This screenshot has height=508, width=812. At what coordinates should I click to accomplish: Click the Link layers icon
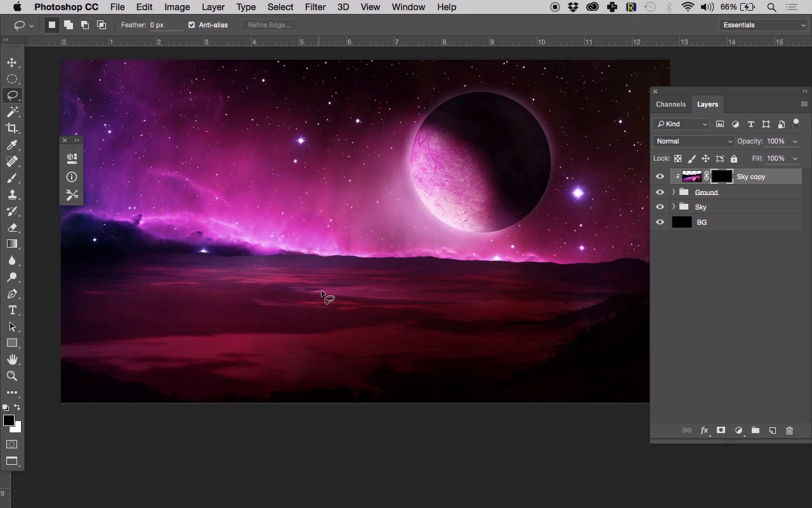687,431
